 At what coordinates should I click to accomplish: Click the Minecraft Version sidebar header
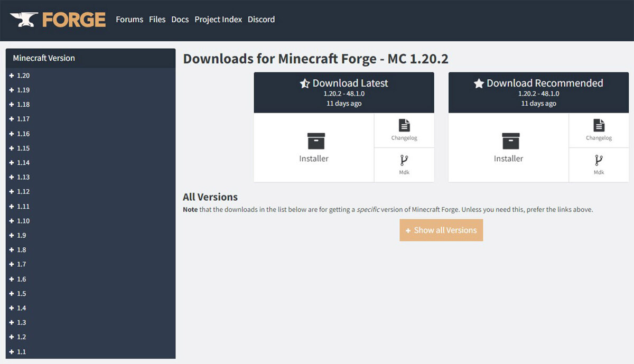coord(90,58)
